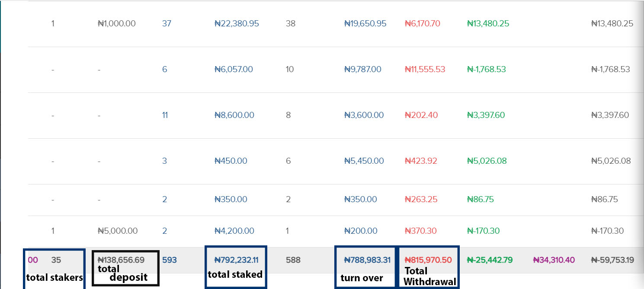This screenshot has width=644, height=289.
Task: Open the total stakes count 593
Action: (x=169, y=260)
